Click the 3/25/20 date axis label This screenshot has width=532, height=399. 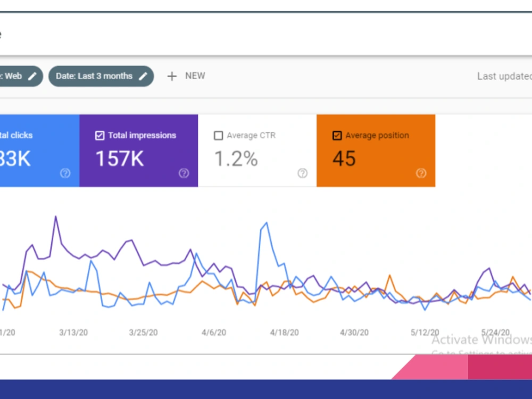pyautogui.click(x=143, y=332)
